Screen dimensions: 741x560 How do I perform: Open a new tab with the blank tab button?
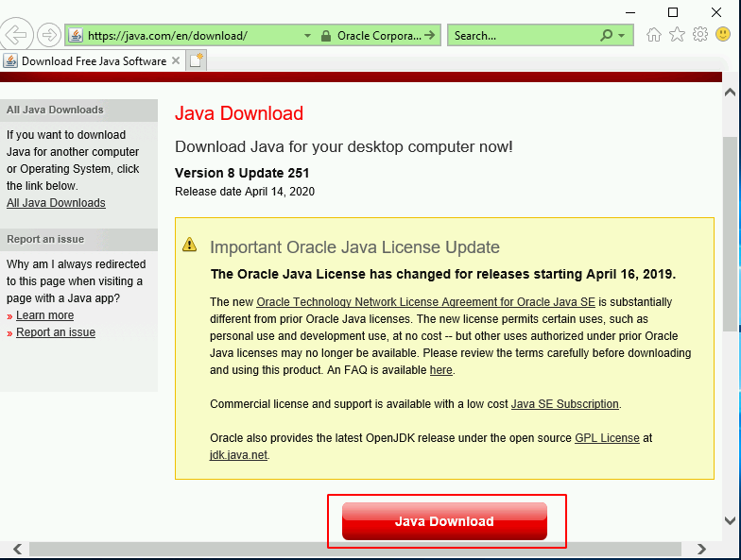(196, 60)
